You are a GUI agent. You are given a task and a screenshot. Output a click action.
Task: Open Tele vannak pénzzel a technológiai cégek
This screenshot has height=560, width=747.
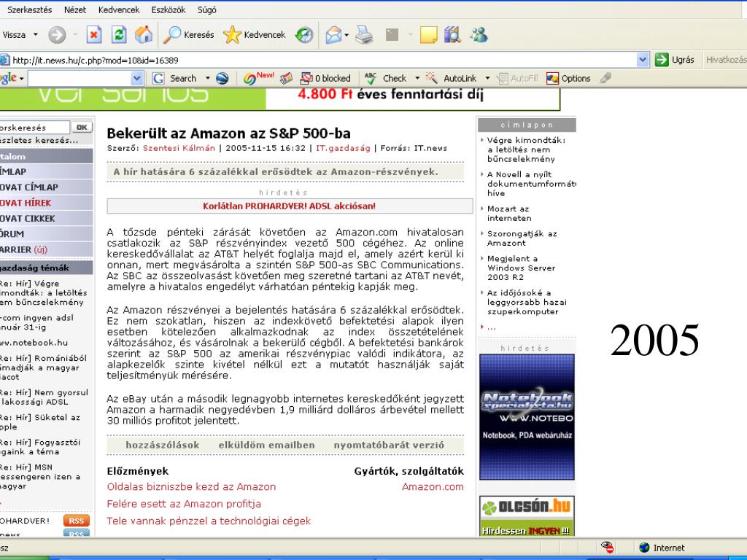point(208,521)
